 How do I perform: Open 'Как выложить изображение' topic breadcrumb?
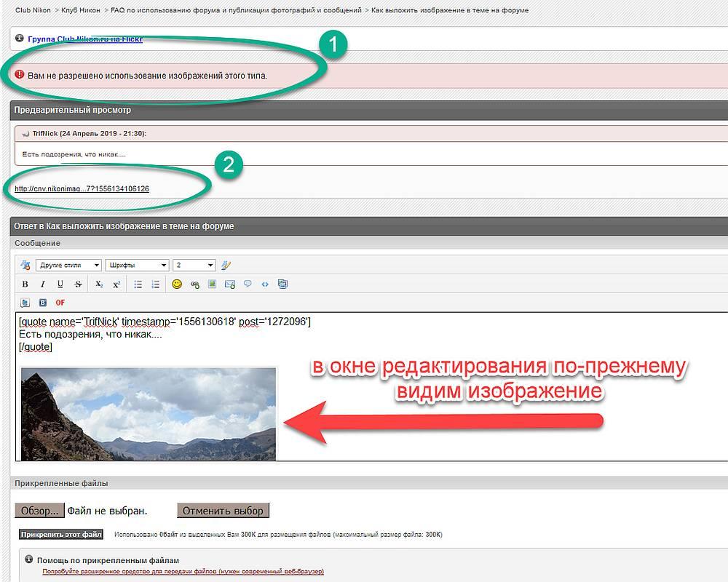pyautogui.click(x=450, y=10)
